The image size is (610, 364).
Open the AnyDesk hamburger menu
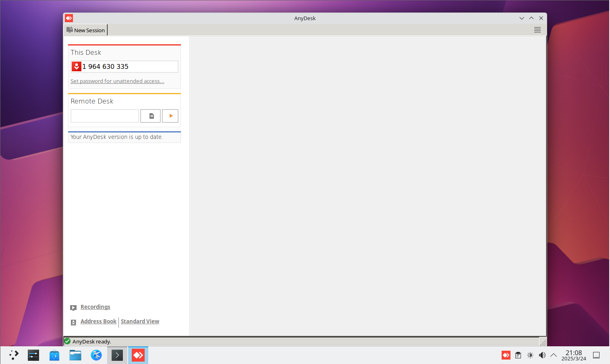coord(537,30)
